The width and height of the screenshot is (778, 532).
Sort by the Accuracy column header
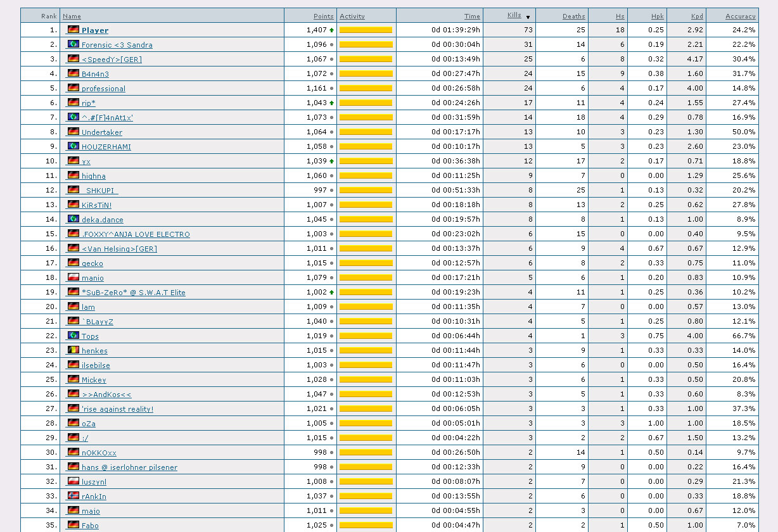740,16
